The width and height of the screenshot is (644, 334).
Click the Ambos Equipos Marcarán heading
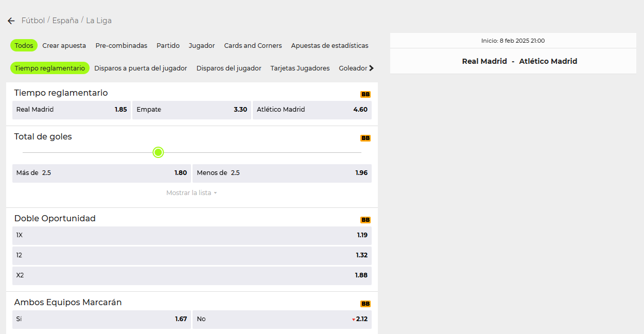(68, 303)
